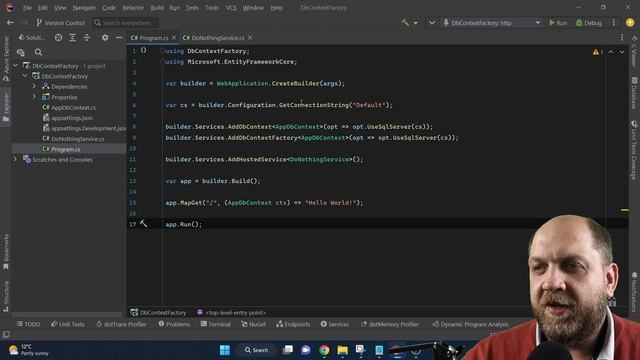This screenshot has width=640, height=360.
Task: Expand the Properties node
Action: click(34, 97)
